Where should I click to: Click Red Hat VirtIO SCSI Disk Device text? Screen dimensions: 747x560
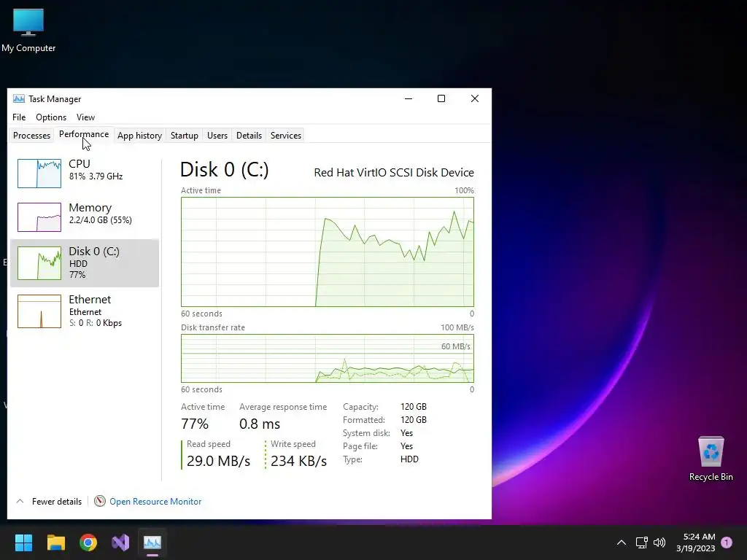point(394,172)
